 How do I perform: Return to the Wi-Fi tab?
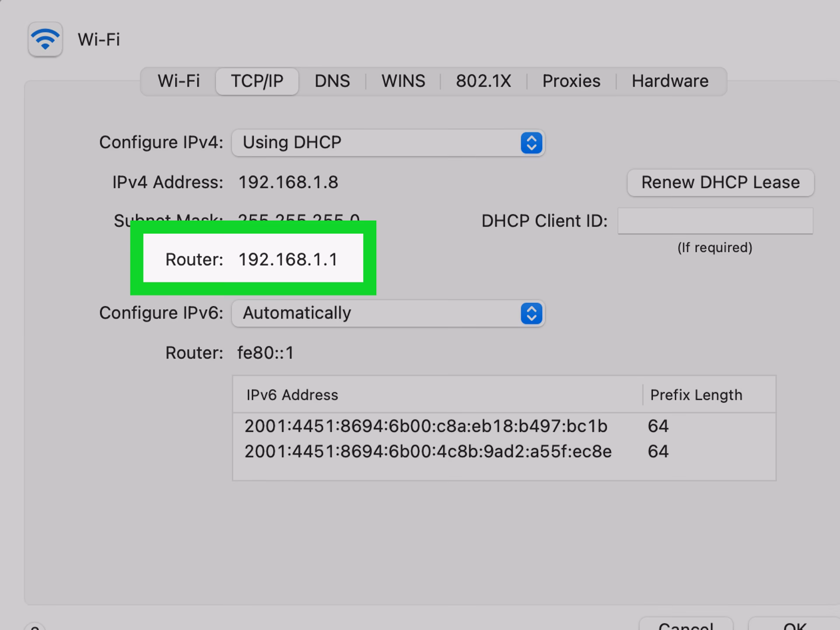pos(178,81)
